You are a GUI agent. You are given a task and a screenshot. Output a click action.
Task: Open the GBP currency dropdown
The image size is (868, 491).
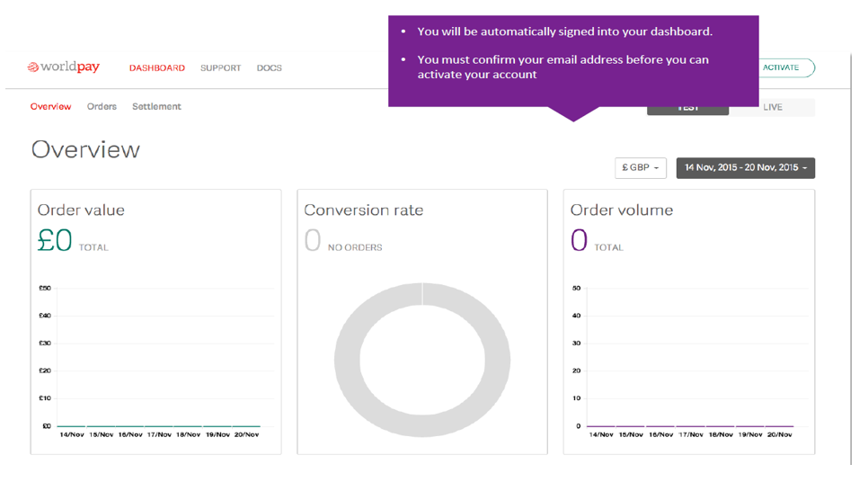point(641,168)
